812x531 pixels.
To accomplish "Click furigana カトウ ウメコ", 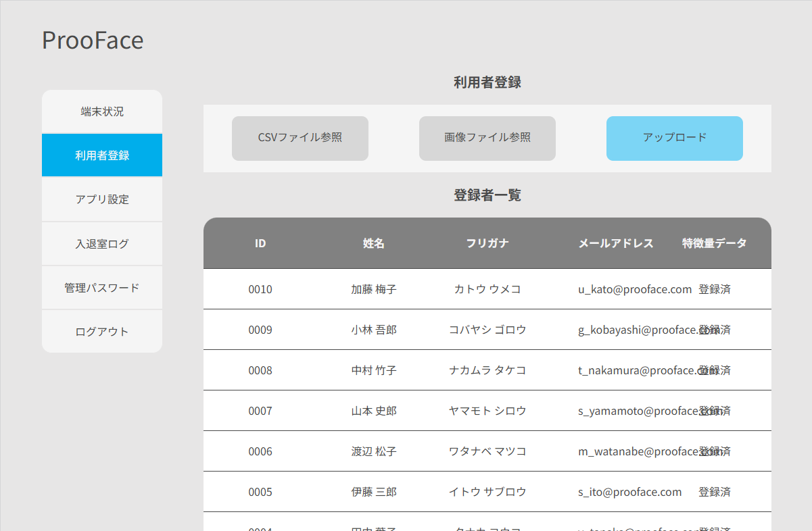I will (x=487, y=289).
